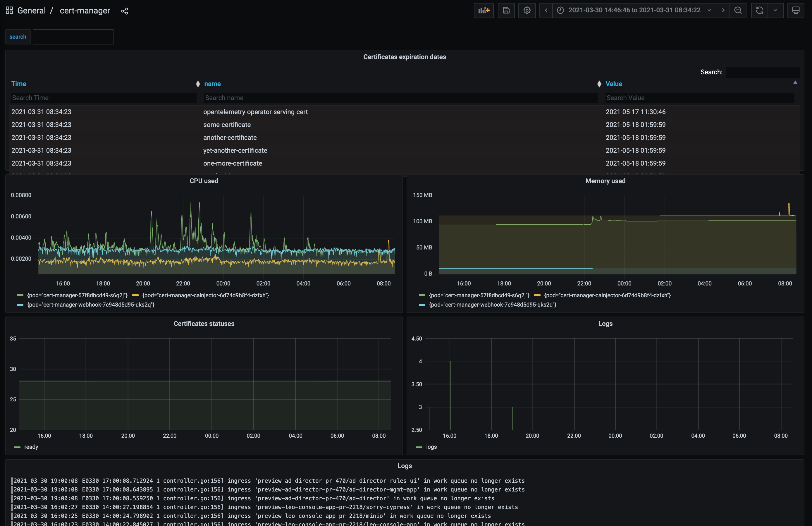This screenshot has height=526, width=812.
Task: Click the share dashboard icon
Action: pos(124,11)
